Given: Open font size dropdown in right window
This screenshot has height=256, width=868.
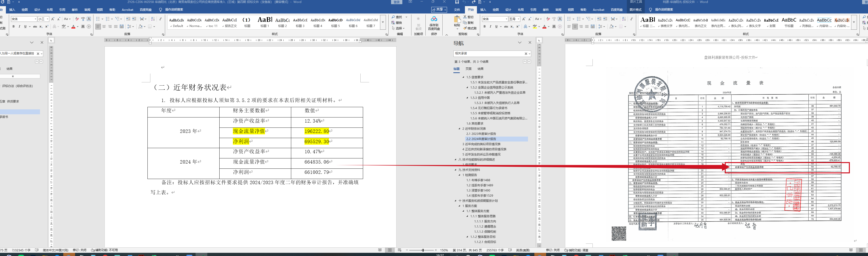Looking at the screenshot, I should pyautogui.click(x=519, y=19).
